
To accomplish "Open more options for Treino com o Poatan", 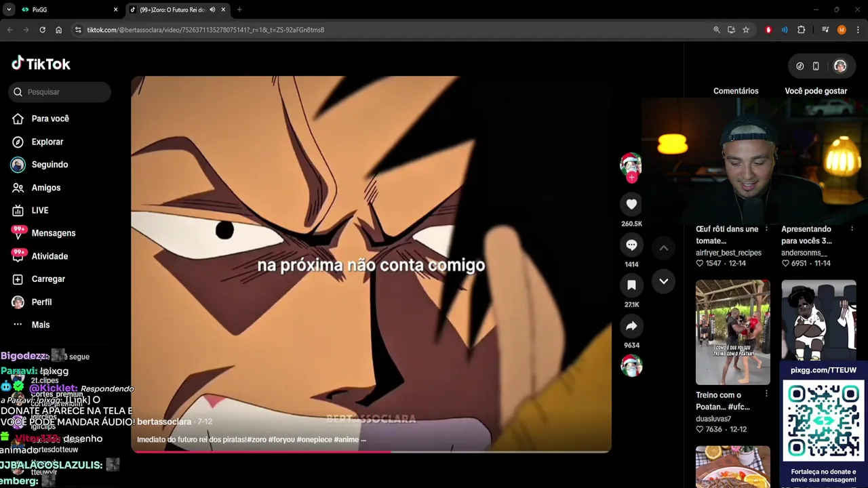I will pos(767,394).
